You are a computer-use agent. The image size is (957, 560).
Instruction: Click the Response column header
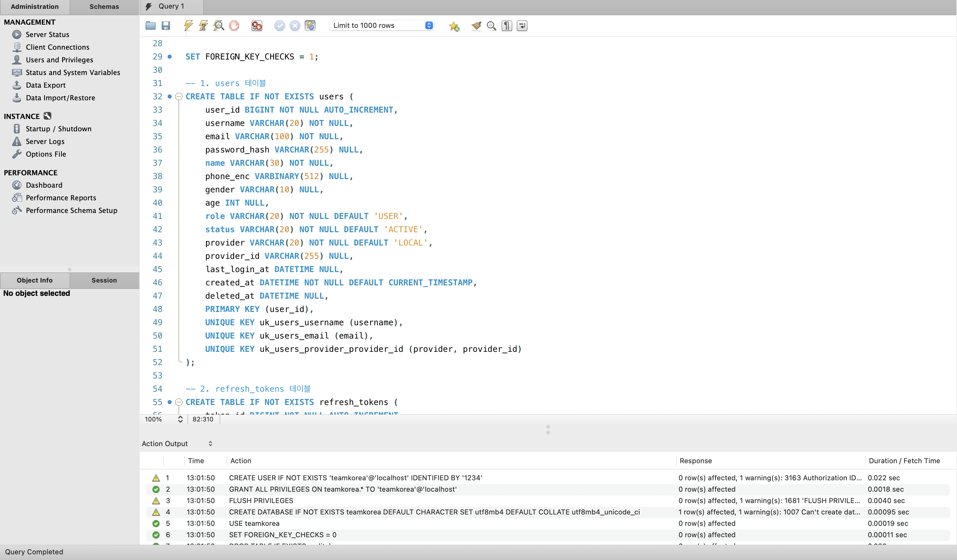coord(696,461)
